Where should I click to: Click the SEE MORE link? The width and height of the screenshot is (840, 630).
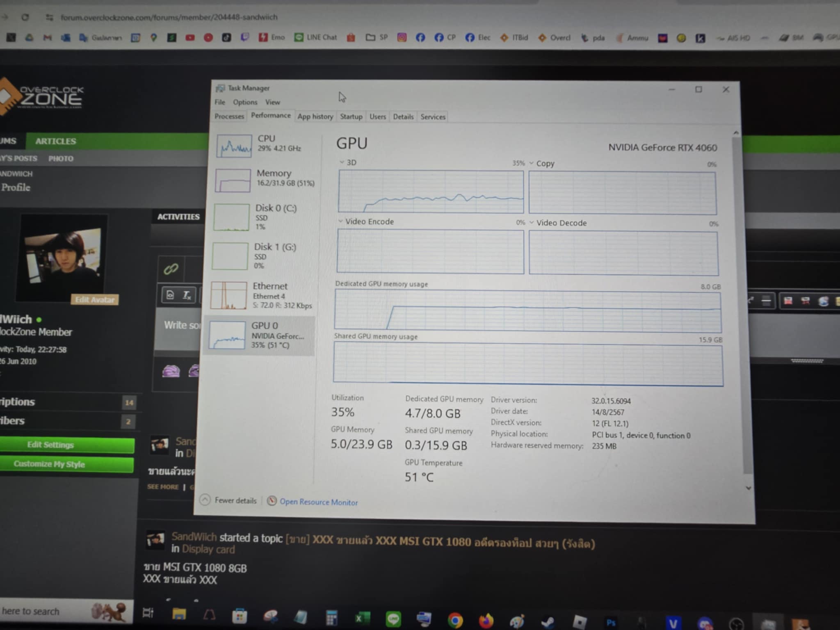pyautogui.click(x=163, y=487)
